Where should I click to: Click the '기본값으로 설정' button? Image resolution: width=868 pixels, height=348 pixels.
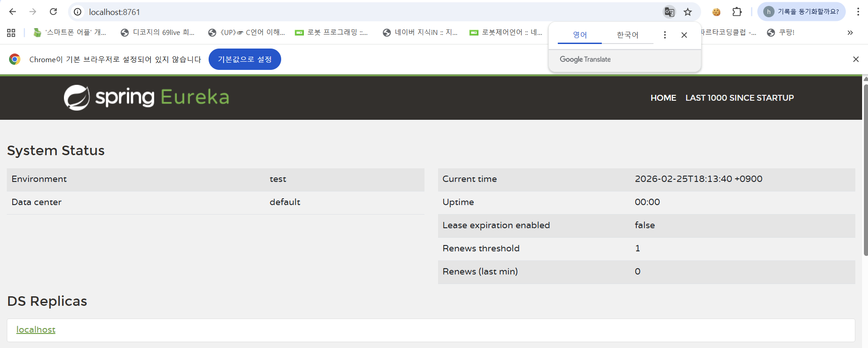click(x=245, y=59)
